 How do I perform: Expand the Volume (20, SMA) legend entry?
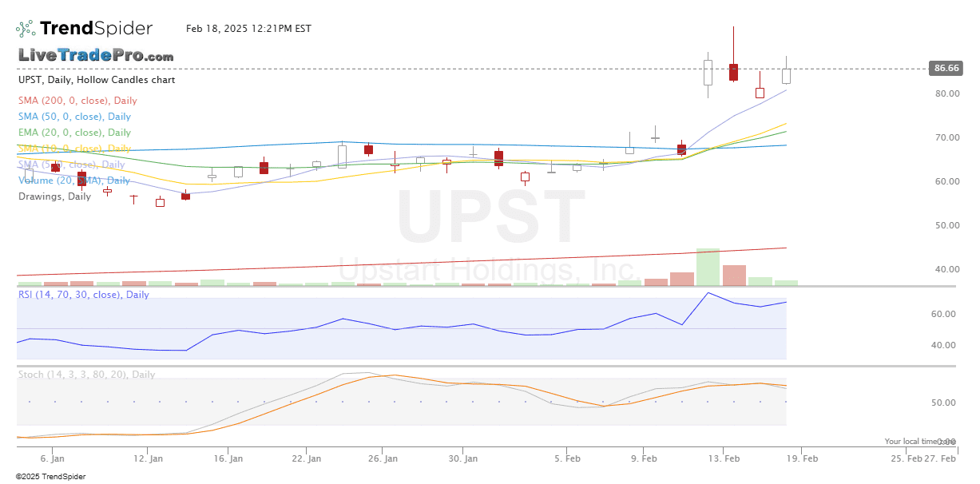click(x=73, y=181)
